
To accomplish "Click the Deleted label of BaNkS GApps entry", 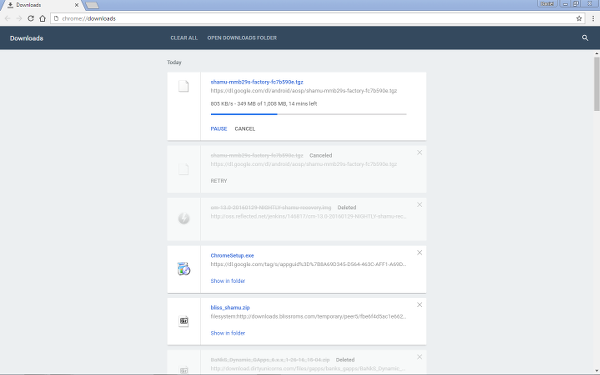I will coord(345,360).
